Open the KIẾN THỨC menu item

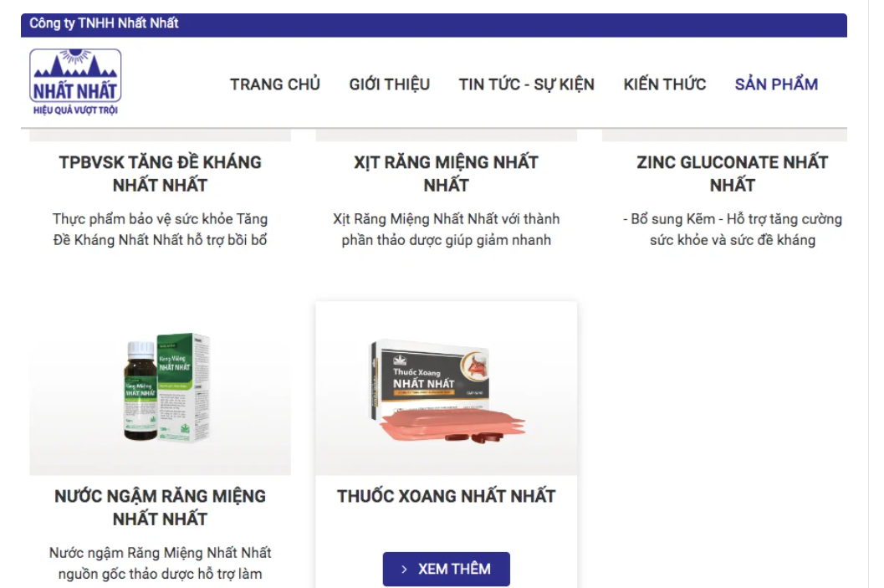(x=665, y=84)
